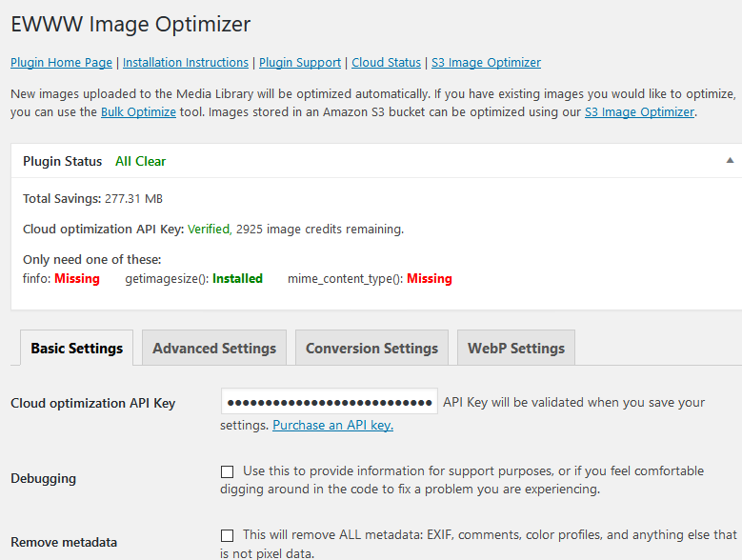Open the Bulk Optimize tool link
The image size is (742, 560).
(138, 112)
